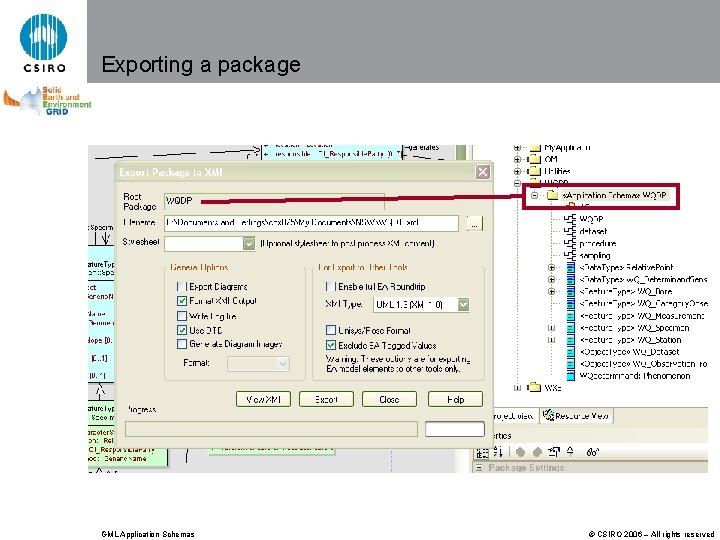Click the Close button in export dialog
Image resolution: width=720 pixels, height=540 pixels.
(x=389, y=399)
